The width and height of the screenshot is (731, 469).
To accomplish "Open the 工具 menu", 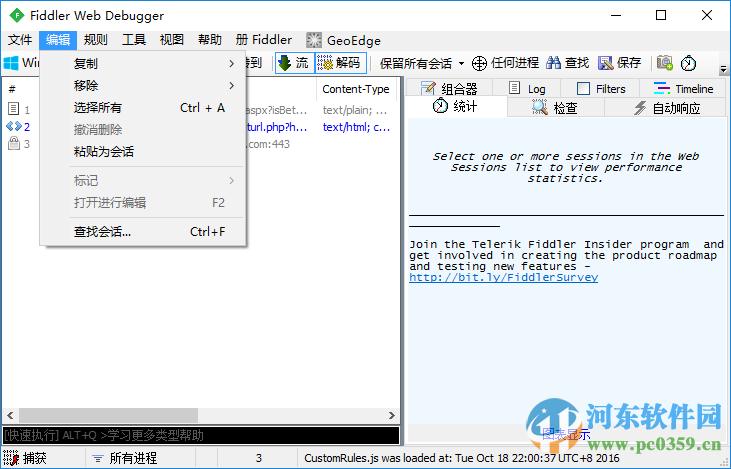I will 134,40.
